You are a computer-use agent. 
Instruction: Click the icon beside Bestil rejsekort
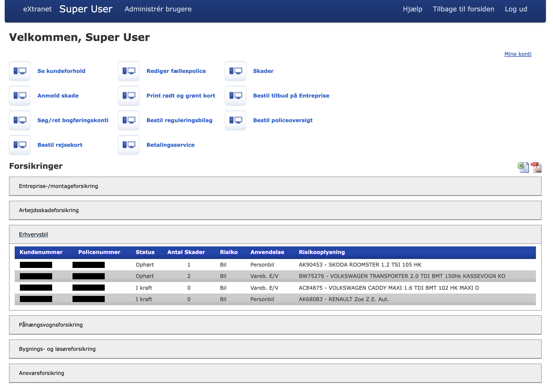click(x=20, y=145)
